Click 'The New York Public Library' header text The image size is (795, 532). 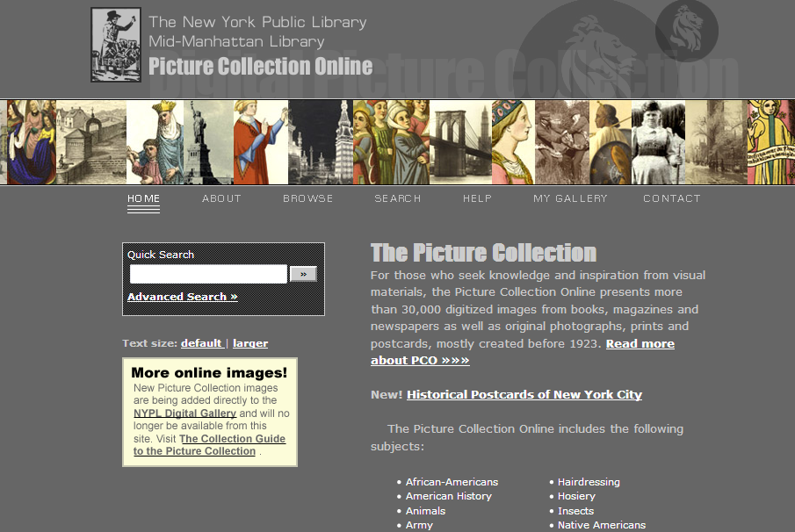tap(257, 22)
